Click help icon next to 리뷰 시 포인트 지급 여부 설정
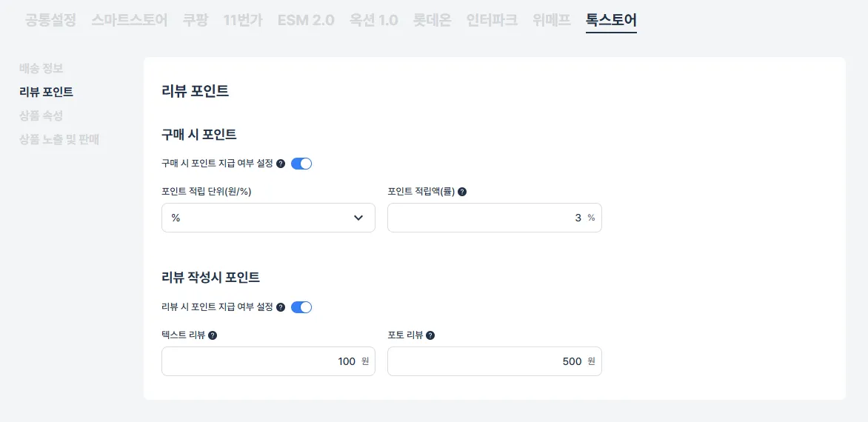Screen dimensions: 868x422 coord(281,307)
